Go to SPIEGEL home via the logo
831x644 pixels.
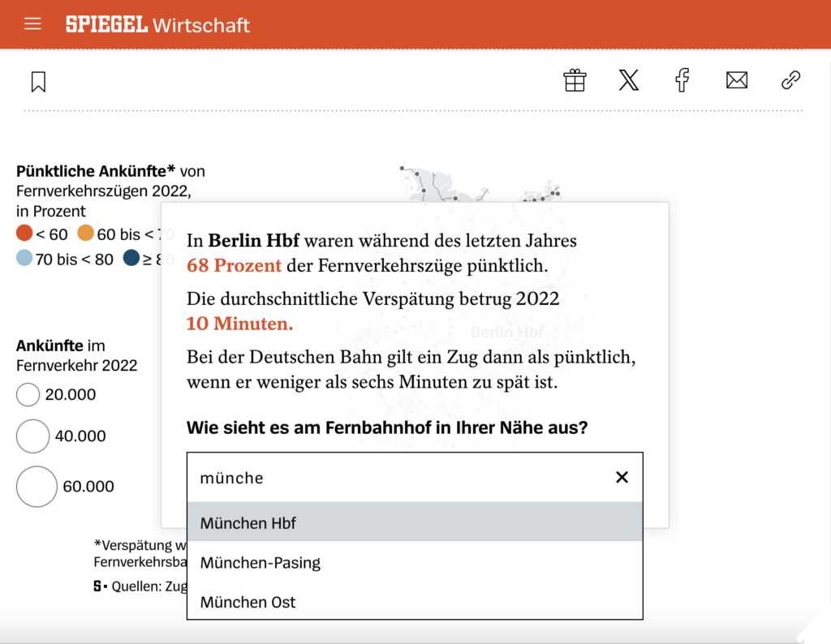click(x=106, y=24)
